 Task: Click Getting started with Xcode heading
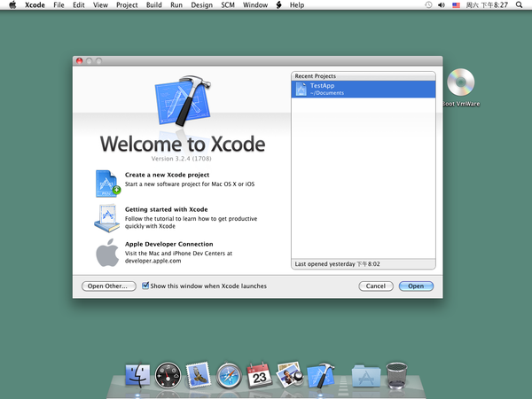pyautogui.click(x=167, y=209)
